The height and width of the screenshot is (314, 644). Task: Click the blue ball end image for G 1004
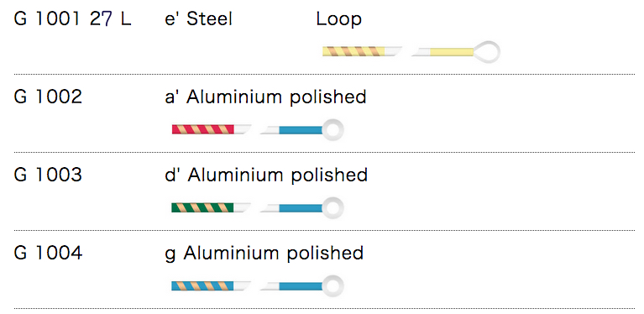302,285
